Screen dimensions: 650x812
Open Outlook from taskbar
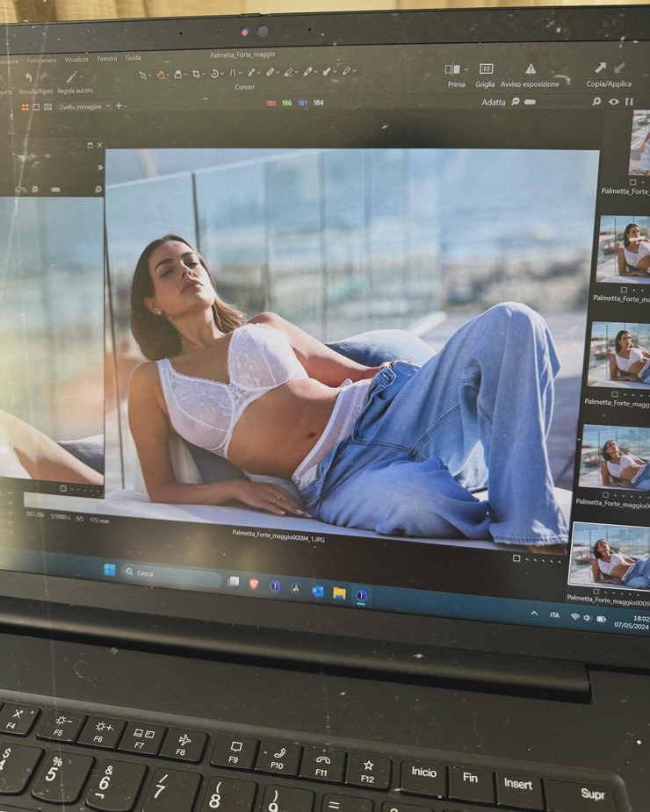317,591
